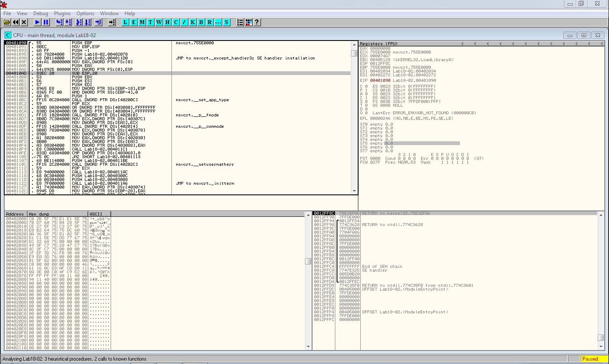Open the Log window with the L button
The width and height of the screenshot is (609, 364).
125,22
